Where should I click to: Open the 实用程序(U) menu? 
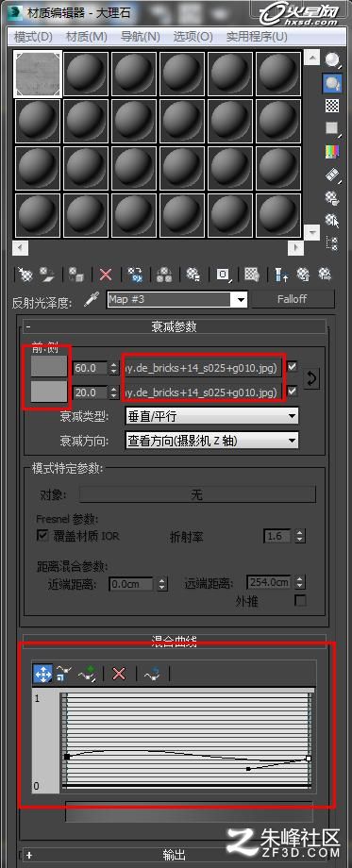point(257,37)
